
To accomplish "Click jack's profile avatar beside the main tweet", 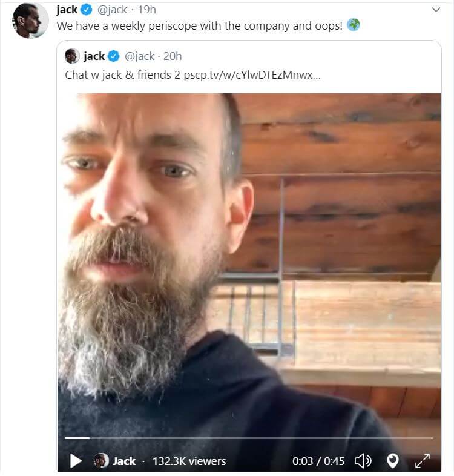I will 30,21.
